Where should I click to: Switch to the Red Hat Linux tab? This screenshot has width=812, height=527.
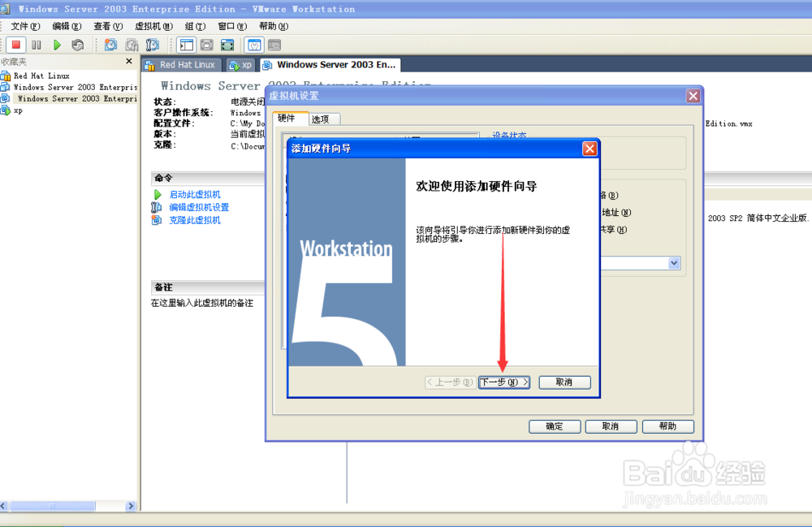[x=181, y=65]
